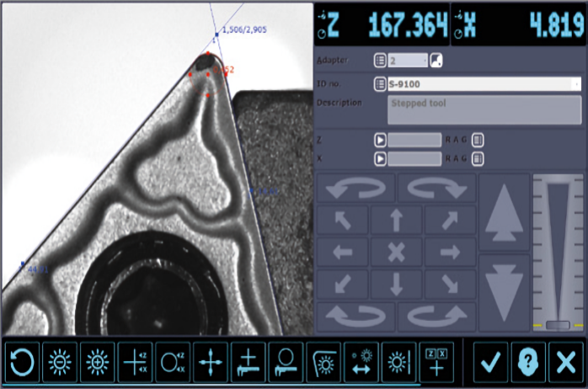Screen dimensions: 588x389
Task: Pick the caliper with circle measuring icon
Action: [x=286, y=362]
